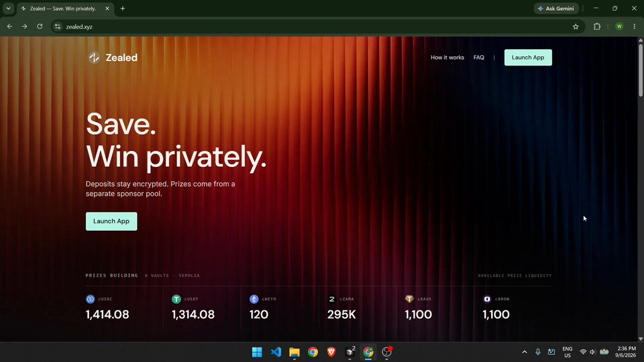Click the address bar showing zealed.xyz

click(x=317, y=26)
